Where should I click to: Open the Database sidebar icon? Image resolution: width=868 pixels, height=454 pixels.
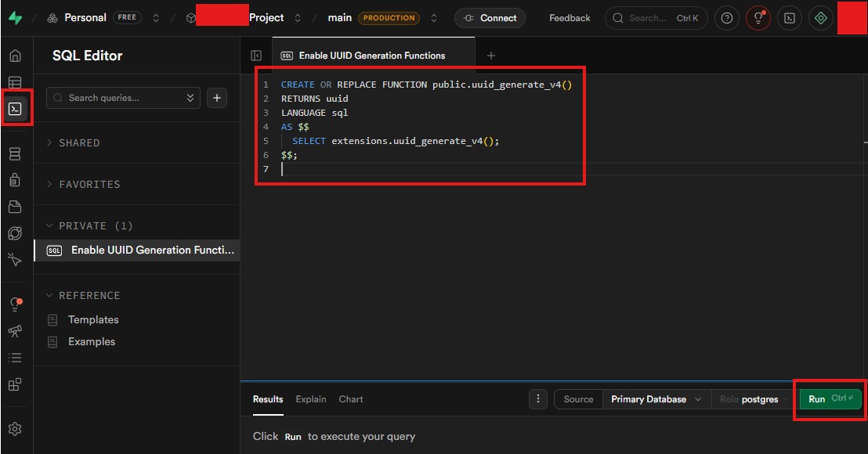(15, 153)
